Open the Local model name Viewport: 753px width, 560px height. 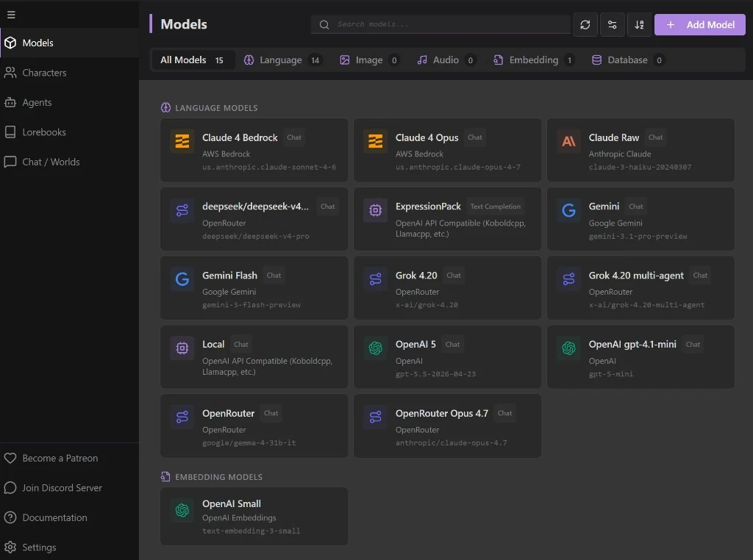coord(213,345)
